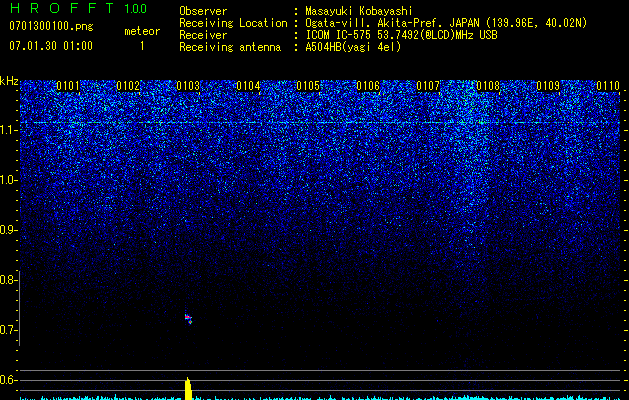Click time marker 0105
Image resolution: width=629 pixels, height=400 pixels.
[x=308, y=86]
